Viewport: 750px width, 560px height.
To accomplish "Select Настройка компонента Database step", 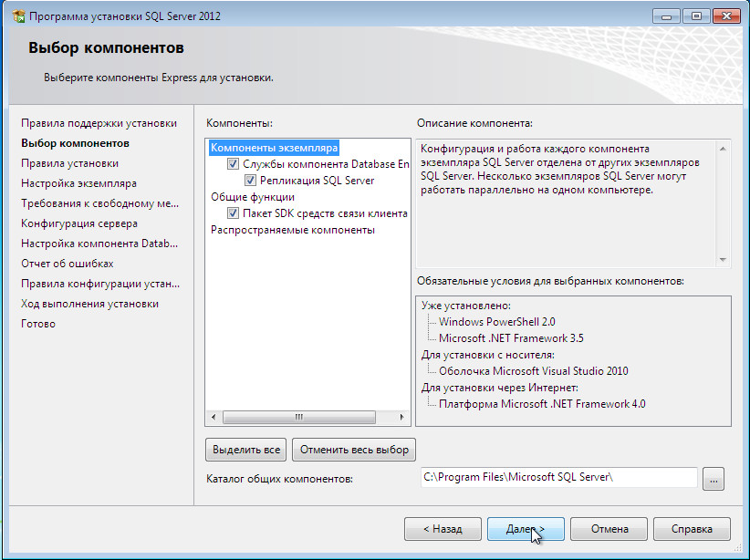I will click(99, 244).
